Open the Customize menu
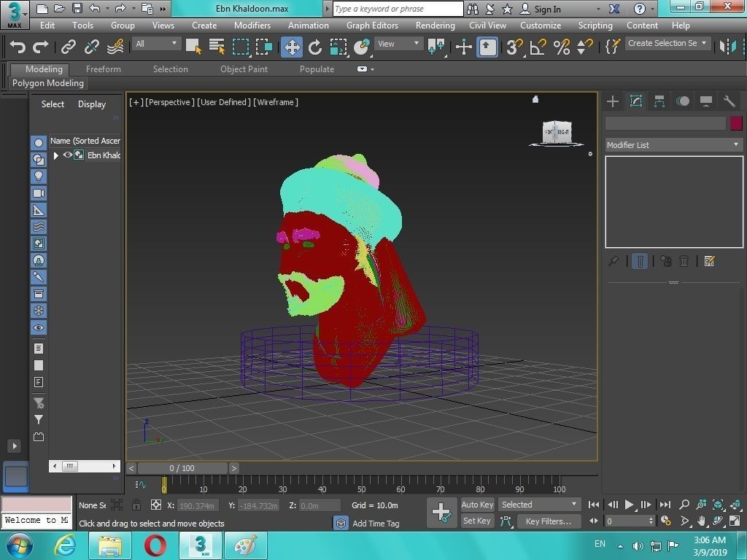 541,26
